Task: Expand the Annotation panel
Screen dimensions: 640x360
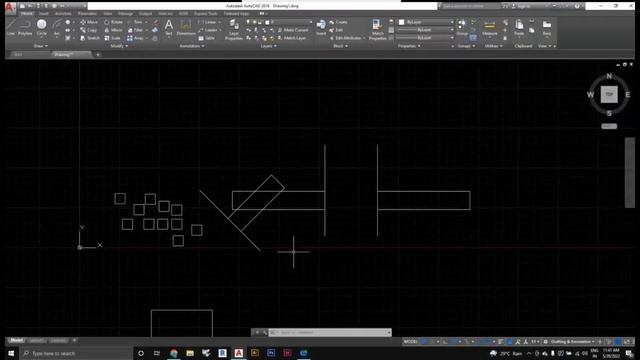Action: click(x=192, y=46)
